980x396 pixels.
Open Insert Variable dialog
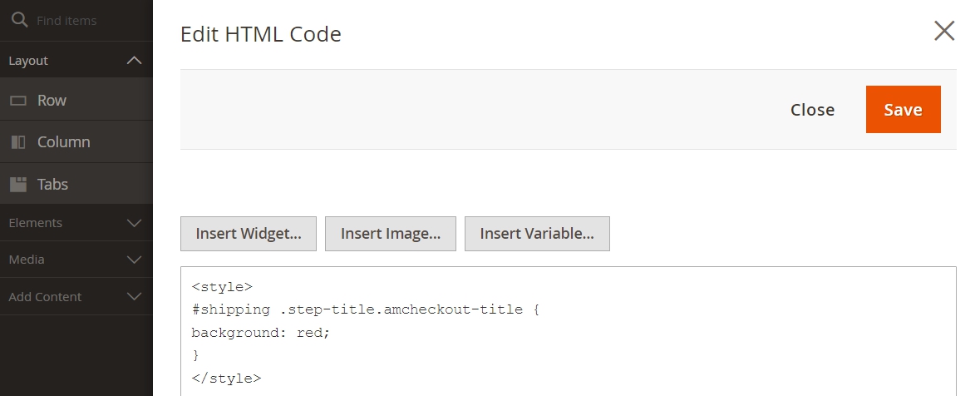pyautogui.click(x=537, y=233)
